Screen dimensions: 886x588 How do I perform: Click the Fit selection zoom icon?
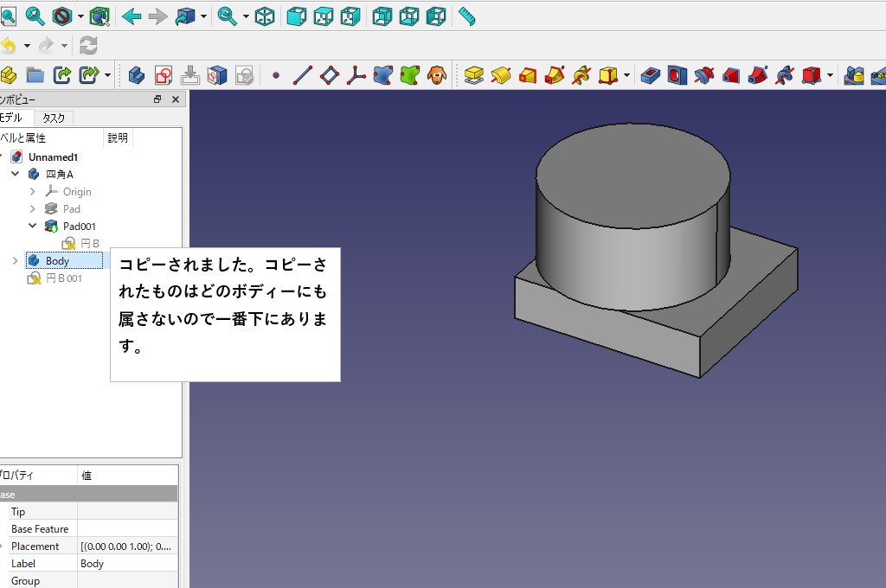[35, 16]
